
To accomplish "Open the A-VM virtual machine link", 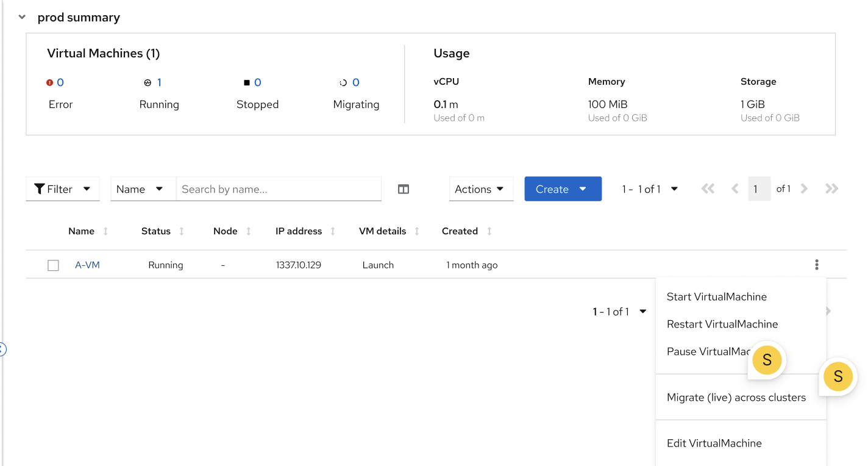I will 87,265.
